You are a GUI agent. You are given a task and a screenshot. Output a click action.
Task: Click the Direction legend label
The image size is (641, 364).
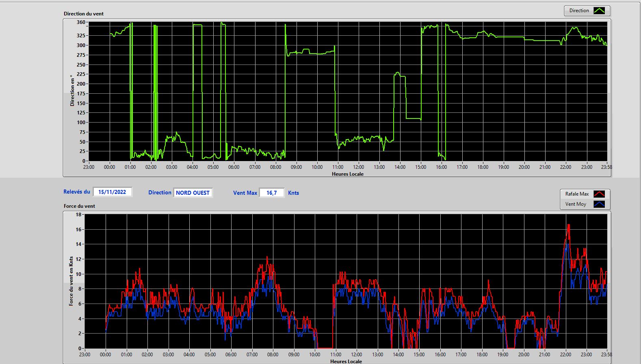pos(579,11)
